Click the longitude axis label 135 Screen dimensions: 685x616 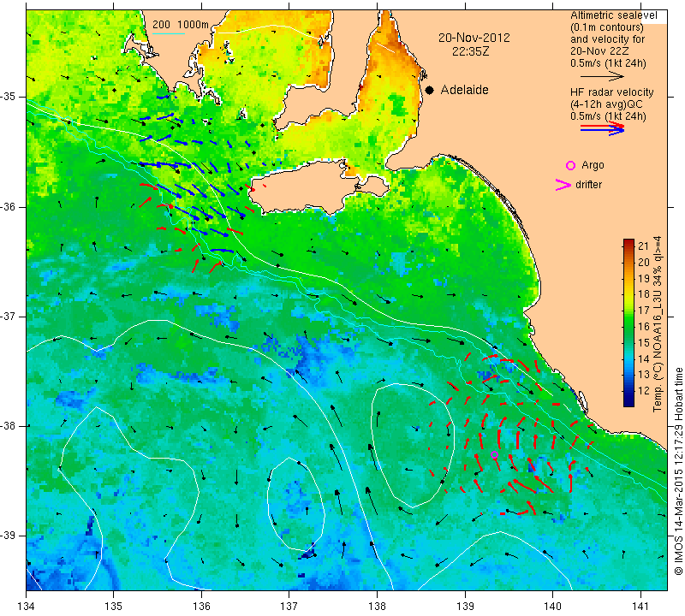pos(114,607)
